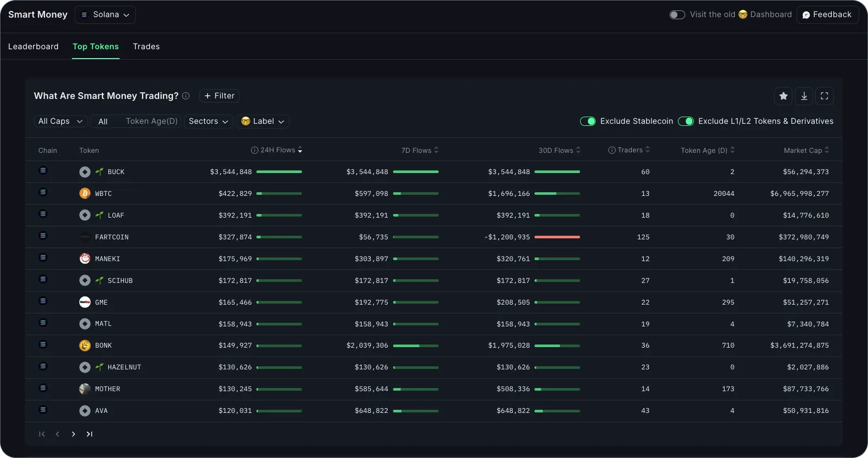Open the Sectors dropdown
This screenshot has height=458, width=868.
[208, 122]
